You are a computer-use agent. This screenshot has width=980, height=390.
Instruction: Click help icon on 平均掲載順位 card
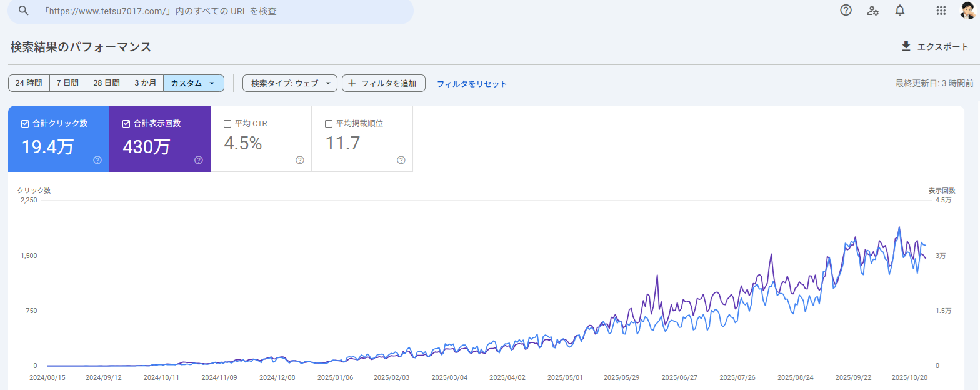click(x=401, y=160)
